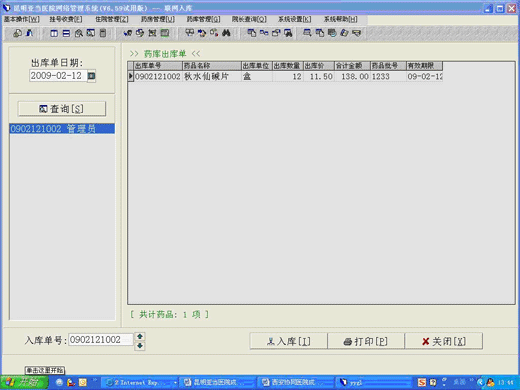520x390 pixels.
Task: Click the two-column layout toolbar icon
Action: pos(54,33)
